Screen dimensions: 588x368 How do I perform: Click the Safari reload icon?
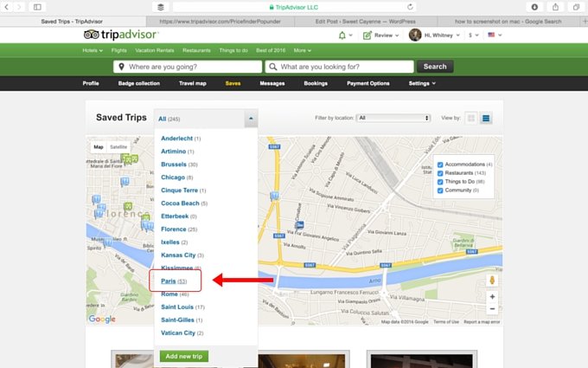pos(410,7)
